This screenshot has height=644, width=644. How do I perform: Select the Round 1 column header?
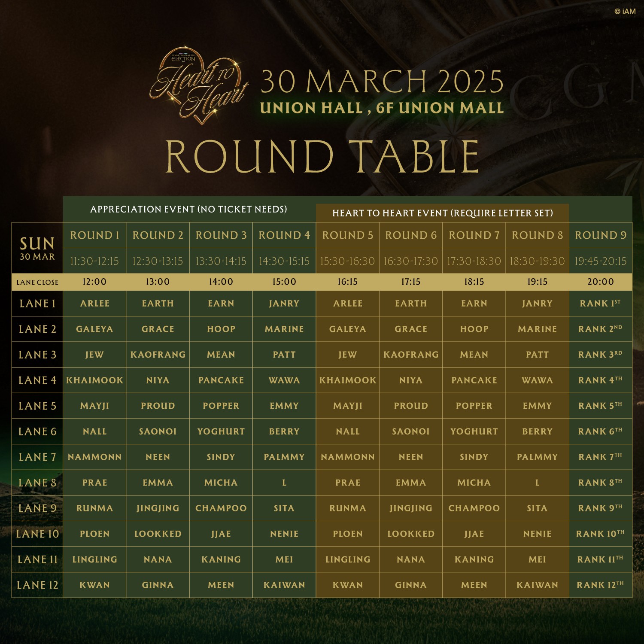click(x=94, y=235)
